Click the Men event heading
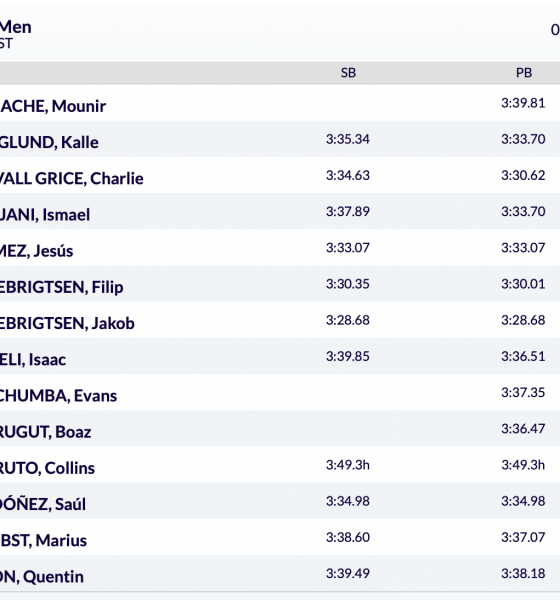 (16, 27)
